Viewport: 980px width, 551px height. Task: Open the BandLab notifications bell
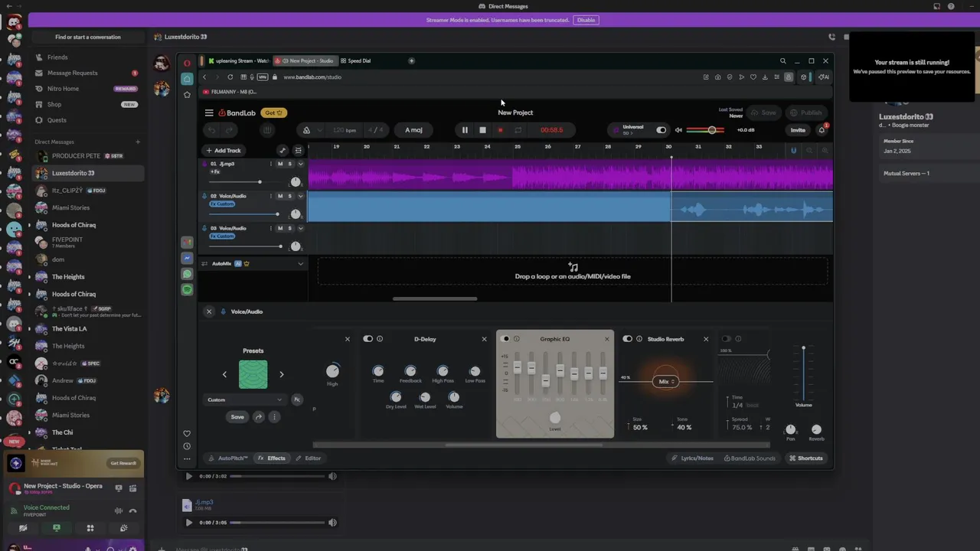click(822, 130)
